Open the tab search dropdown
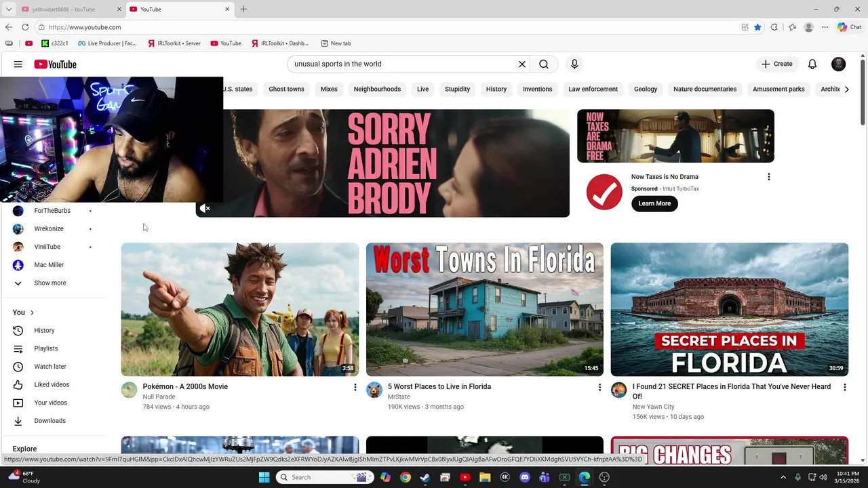 (x=8, y=9)
